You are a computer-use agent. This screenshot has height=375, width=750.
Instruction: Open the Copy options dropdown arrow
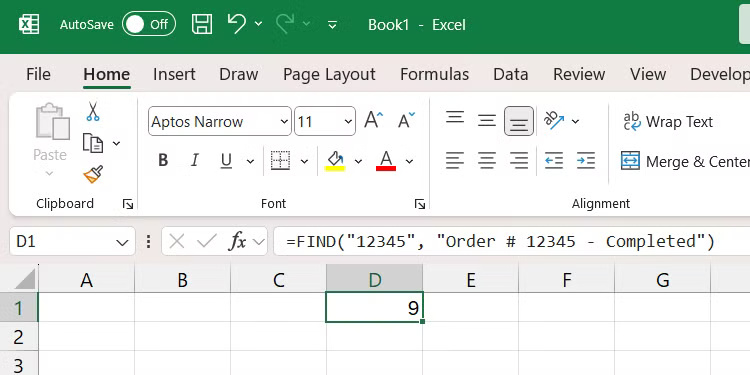click(x=116, y=143)
